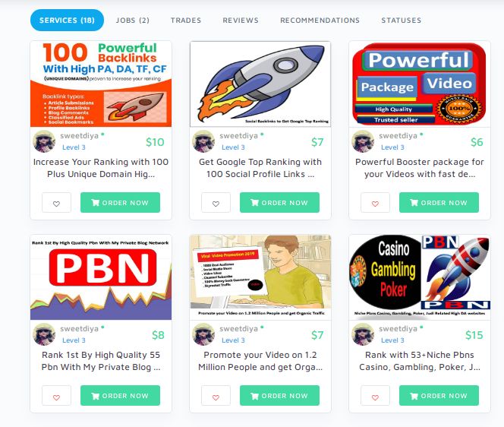Switch to the Jobs (2) tab

point(132,21)
